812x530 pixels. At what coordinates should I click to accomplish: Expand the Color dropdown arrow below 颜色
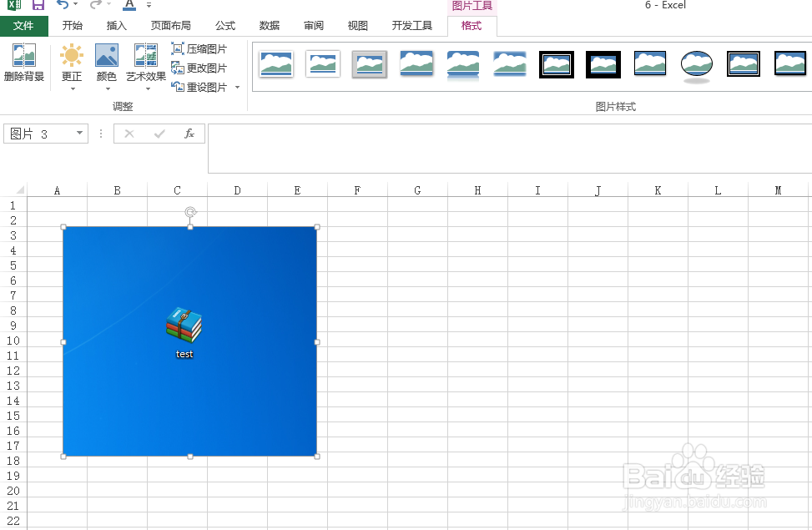click(108, 89)
